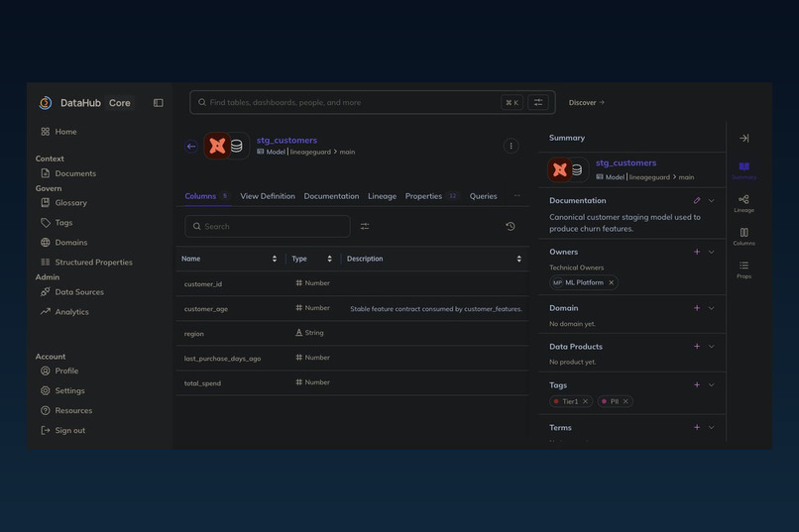Select the Props icon in the right rail
Screen dimensions: 799x532
tap(743, 269)
